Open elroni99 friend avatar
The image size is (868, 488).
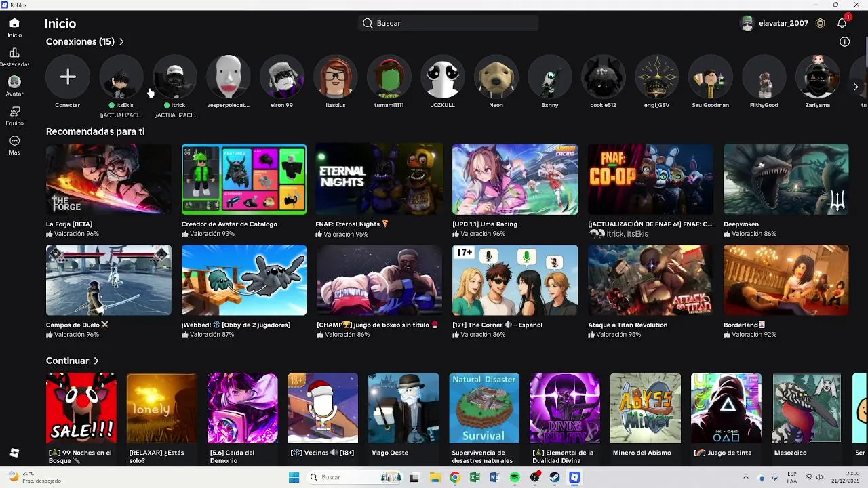click(x=282, y=77)
